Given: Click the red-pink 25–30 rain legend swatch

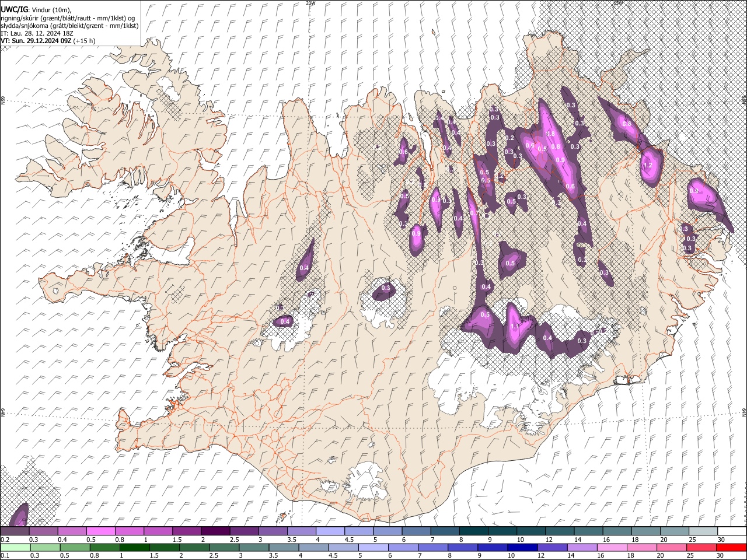Looking at the screenshot, I should click(x=703, y=547).
